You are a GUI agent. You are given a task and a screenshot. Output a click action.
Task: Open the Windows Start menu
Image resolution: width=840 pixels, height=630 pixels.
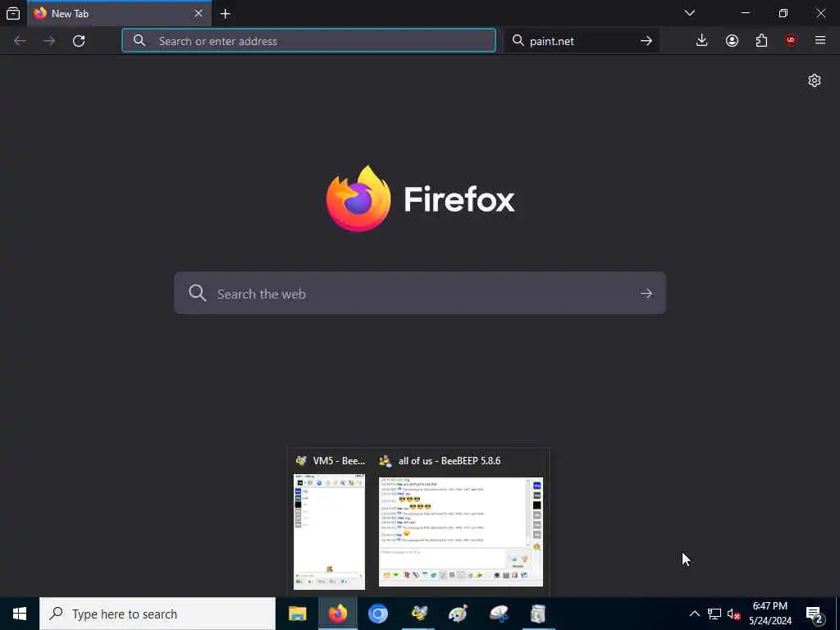pyautogui.click(x=20, y=614)
